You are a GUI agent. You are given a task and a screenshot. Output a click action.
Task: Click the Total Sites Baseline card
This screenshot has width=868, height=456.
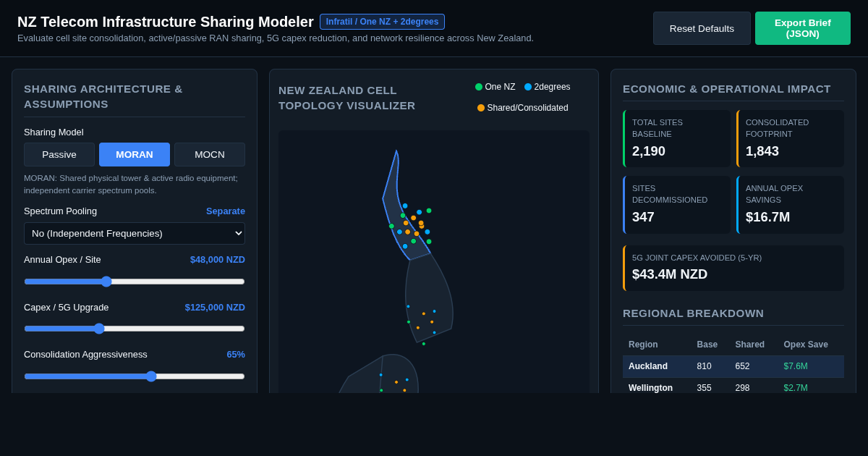676,138
